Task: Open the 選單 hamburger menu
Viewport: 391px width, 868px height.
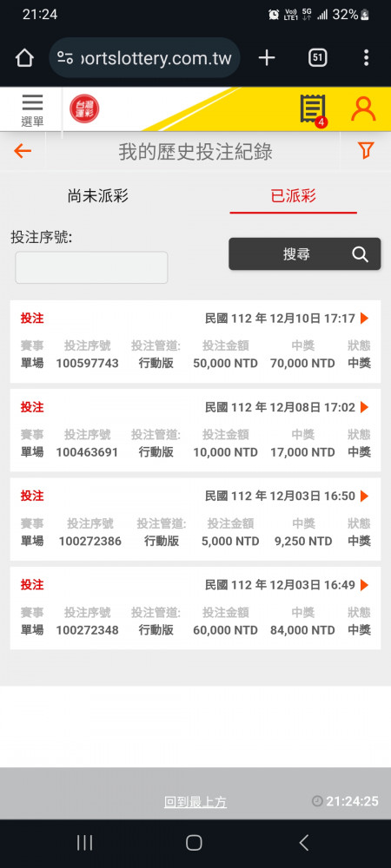Action: pos(33,110)
